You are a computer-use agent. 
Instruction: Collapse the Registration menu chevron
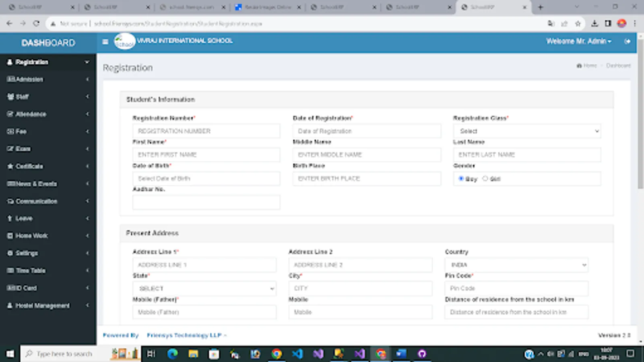(x=87, y=62)
